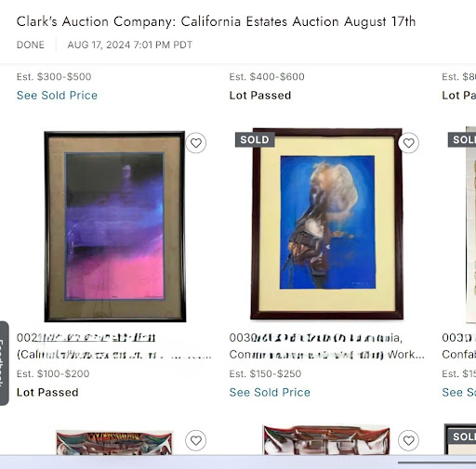Save the bottom-middle poster lot with the heart icon
476x469 pixels.
408,440
